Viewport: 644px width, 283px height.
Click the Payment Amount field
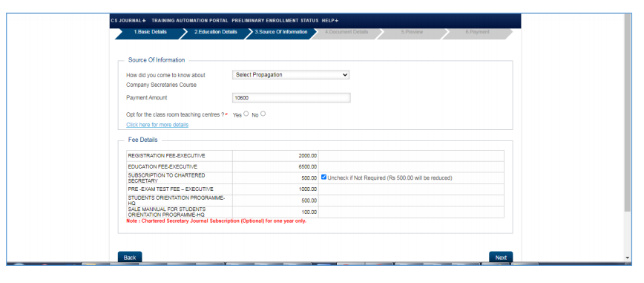291,98
